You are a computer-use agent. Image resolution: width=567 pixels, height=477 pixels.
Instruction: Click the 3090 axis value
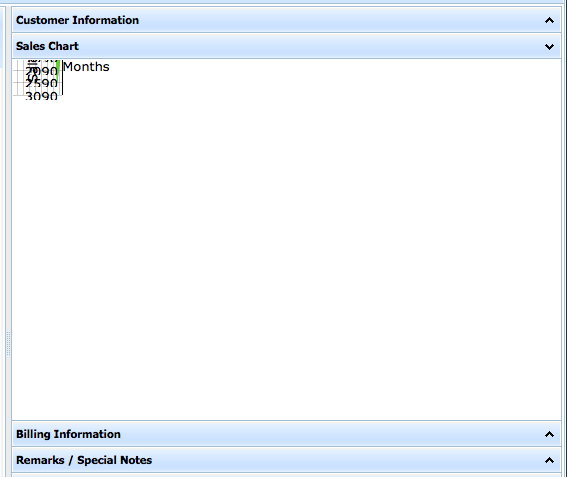[41, 96]
